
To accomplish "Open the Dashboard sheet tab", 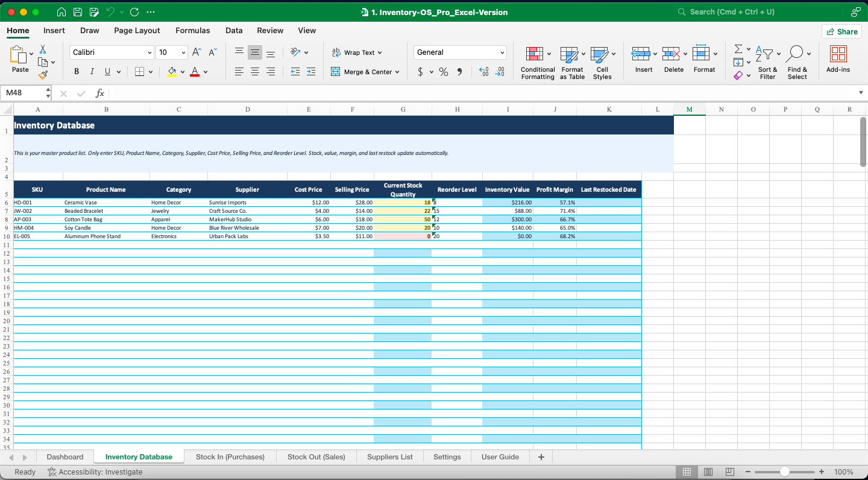I will click(x=64, y=456).
